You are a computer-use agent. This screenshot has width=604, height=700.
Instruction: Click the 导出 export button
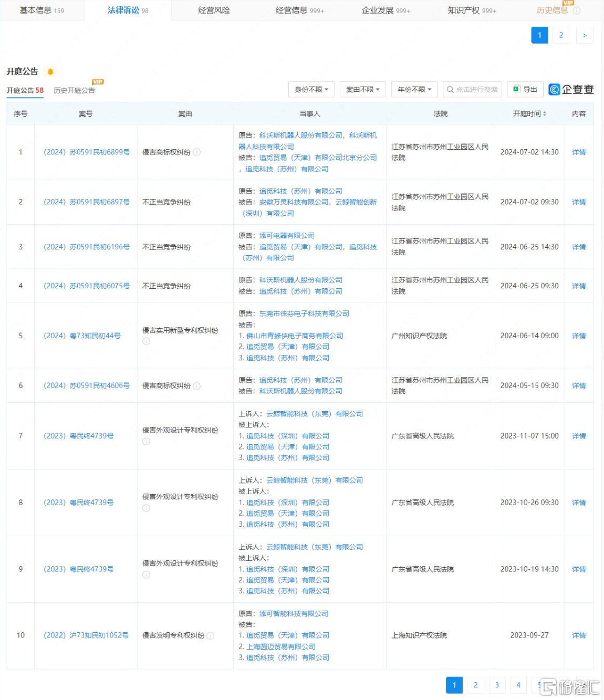[x=525, y=90]
